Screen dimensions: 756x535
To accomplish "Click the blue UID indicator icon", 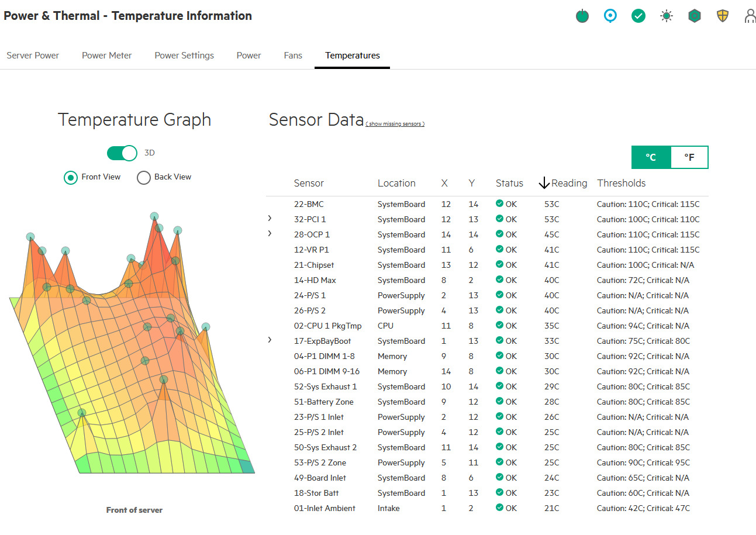I will (610, 16).
